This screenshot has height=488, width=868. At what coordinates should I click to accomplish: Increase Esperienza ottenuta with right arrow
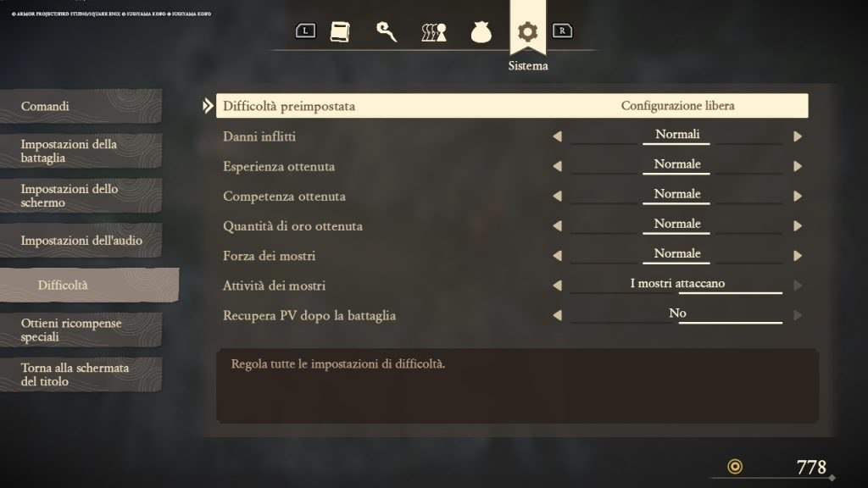[x=798, y=166]
